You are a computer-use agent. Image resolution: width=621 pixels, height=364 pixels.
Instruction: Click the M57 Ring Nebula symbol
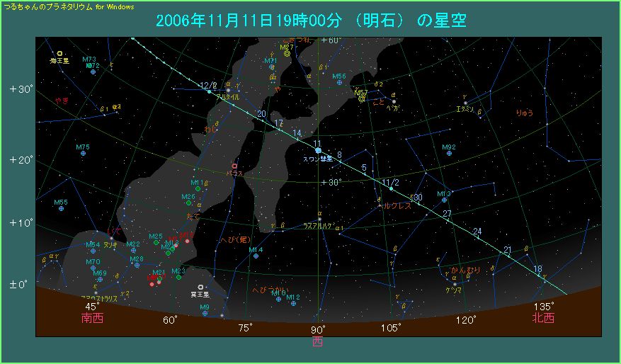(x=362, y=98)
